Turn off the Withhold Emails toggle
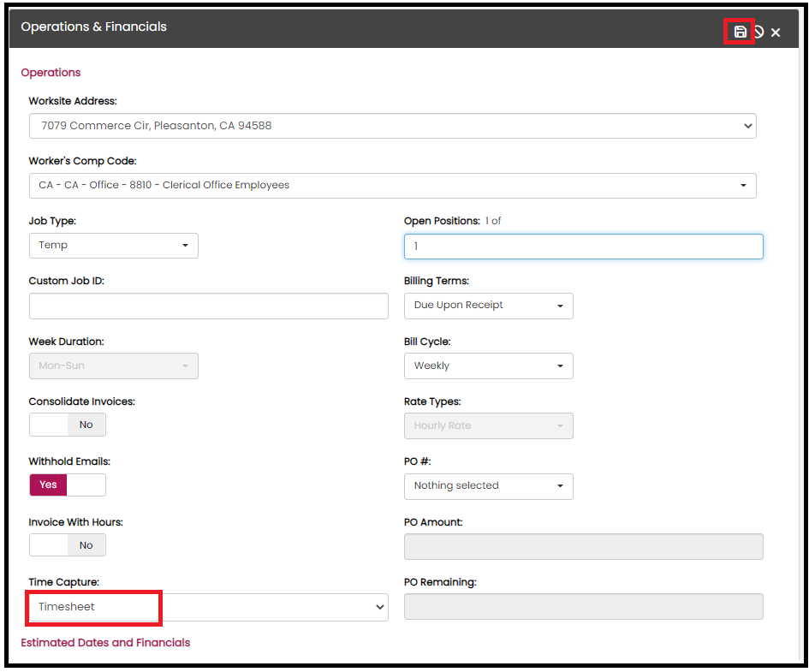The width and height of the screenshot is (809, 672). pyautogui.click(x=68, y=485)
